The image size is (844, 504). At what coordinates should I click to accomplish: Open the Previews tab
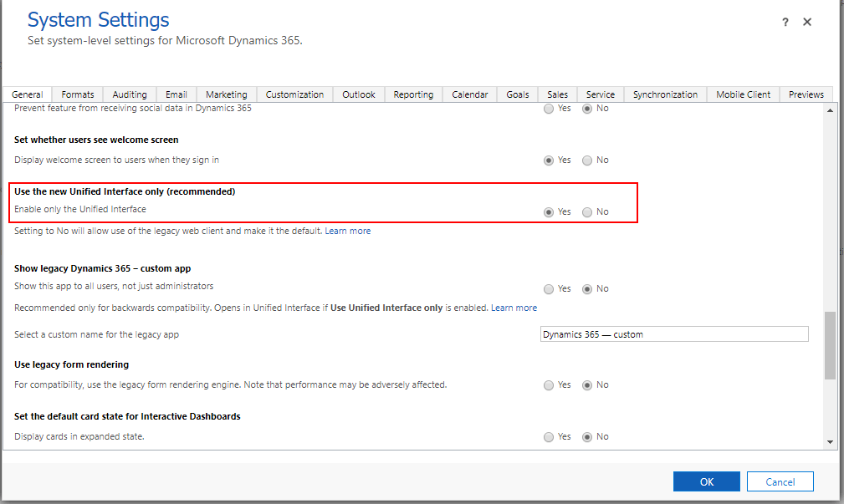[x=806, y=94]
